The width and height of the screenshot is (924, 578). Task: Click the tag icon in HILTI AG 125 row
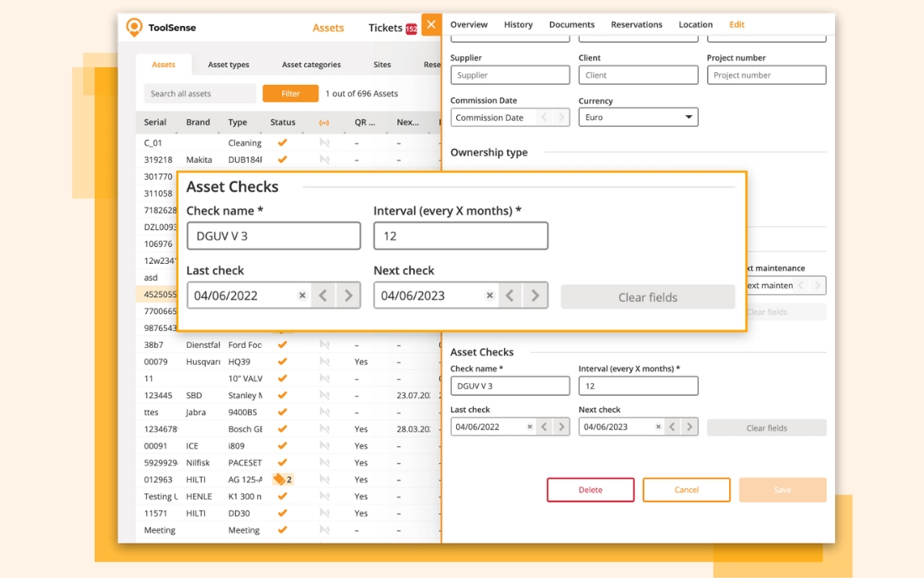click(x=279, y=480)
